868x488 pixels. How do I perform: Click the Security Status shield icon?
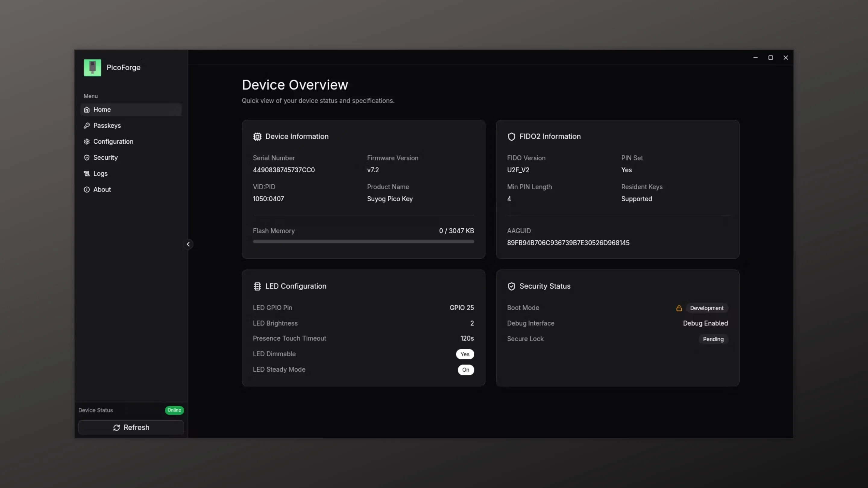[x=511, y=286]
